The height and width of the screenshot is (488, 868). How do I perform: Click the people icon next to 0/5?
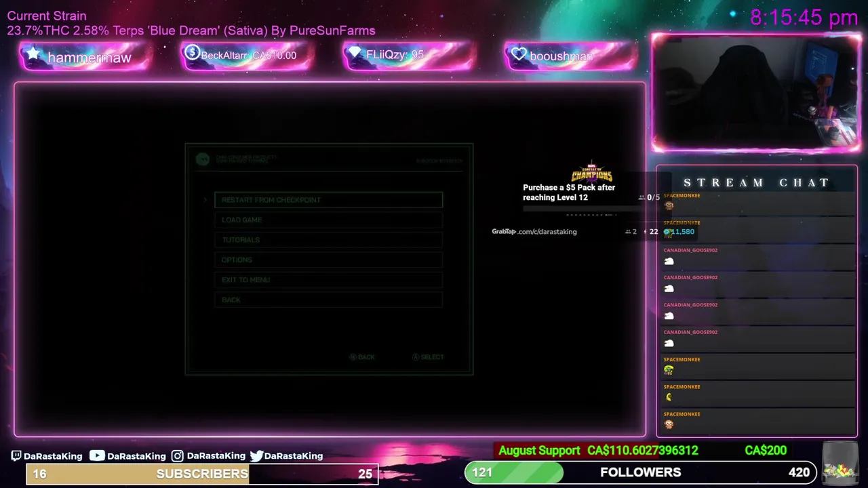tap(642, 197)
